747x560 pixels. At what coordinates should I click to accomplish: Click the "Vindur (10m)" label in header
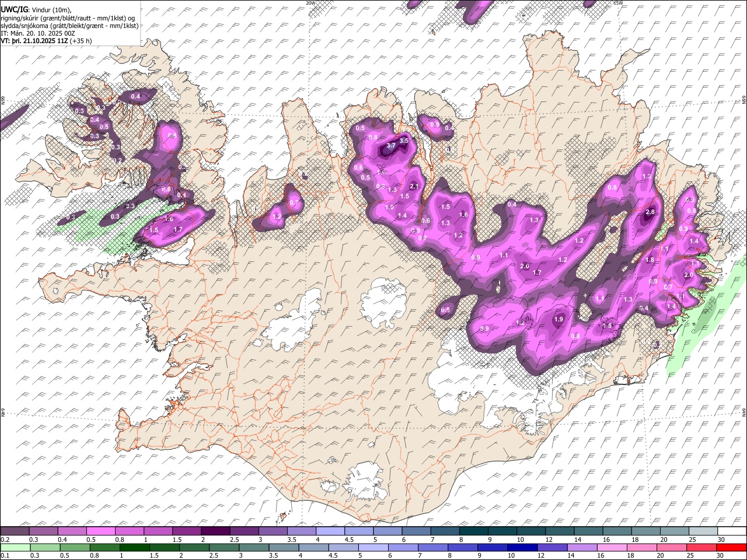(50, 9)
